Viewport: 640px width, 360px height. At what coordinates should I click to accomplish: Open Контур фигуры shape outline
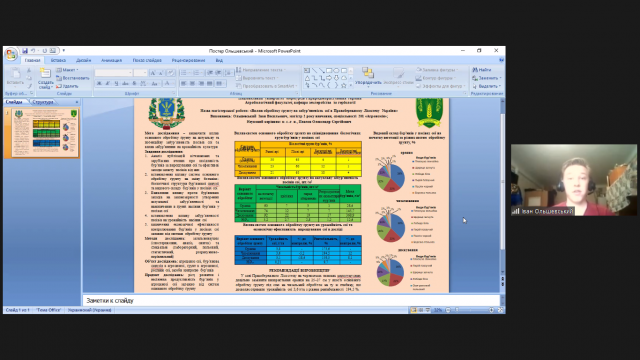click(x=435, y=78)
